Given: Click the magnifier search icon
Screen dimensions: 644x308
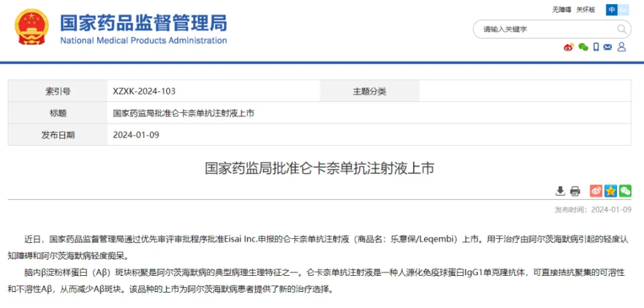Looking at the screenshot, I should tap(622, 29).
